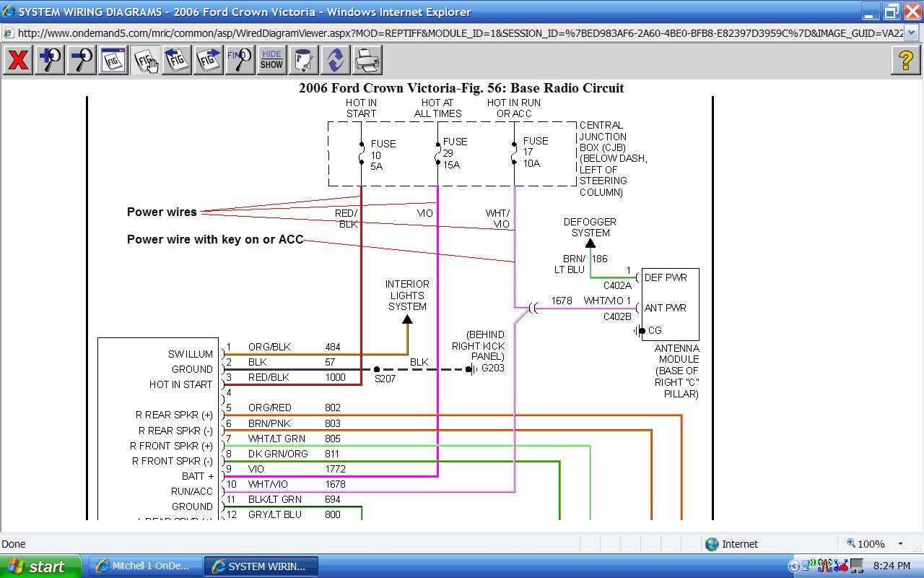Image resolution: width=924 pixels, height=578 pixels.
Task: Click the WHT/LT GRN wire label
Action: pyautogui.click(x=276, y=439)
